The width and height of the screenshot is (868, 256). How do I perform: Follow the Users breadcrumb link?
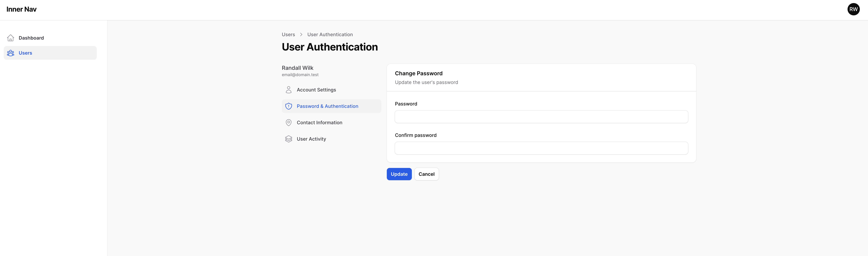[288, 34]
